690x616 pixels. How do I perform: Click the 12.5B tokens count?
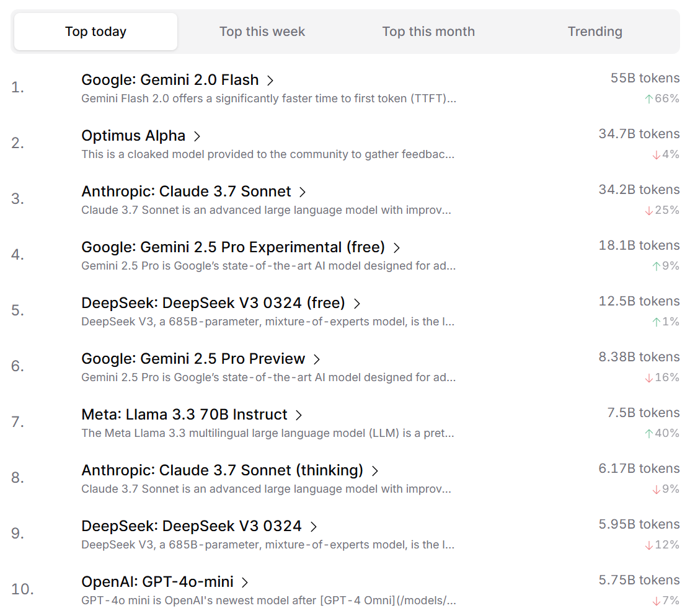[x=639, y=301]
